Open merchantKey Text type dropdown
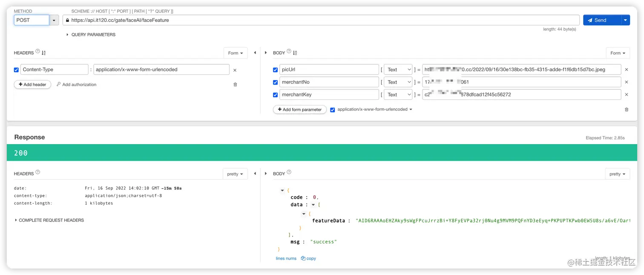Screen dimensions: 644x275 pos(398,95)
